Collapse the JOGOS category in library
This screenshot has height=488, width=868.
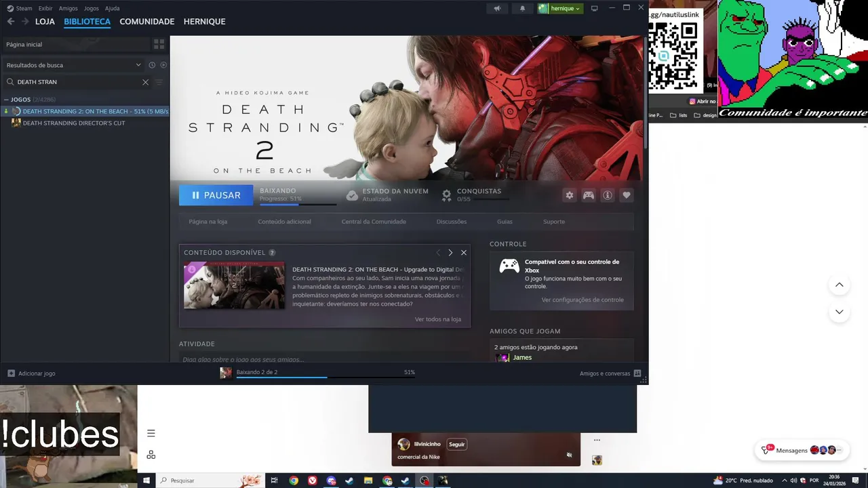coord(6,100)
